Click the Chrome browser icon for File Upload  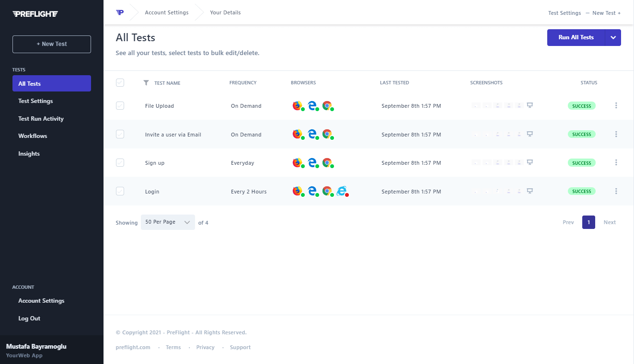pos(328,105)
